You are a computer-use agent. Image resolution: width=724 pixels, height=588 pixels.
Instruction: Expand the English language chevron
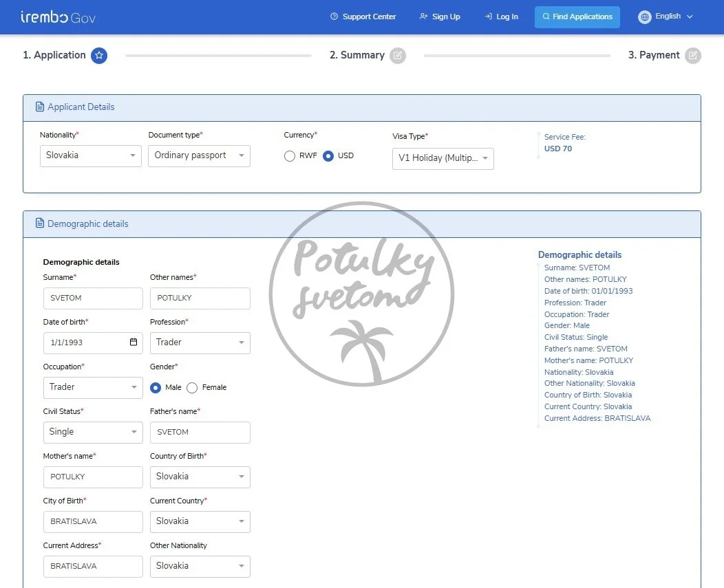coord(690,17)
